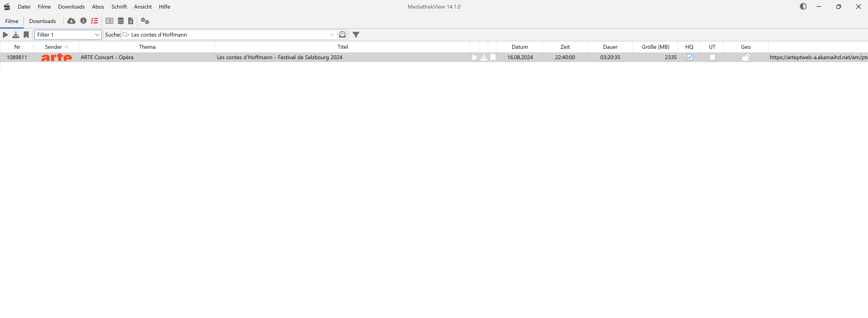This screenshot has height=318, width=868.
Task: Clear the search field with the X
Action: tap(332, 35)
